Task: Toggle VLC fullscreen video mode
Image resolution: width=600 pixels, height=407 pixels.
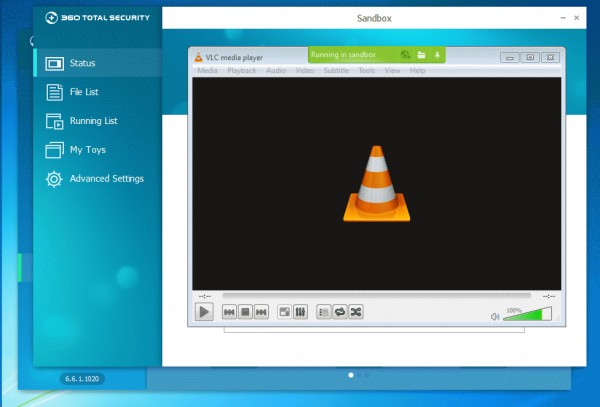Action: pos(284,312)
